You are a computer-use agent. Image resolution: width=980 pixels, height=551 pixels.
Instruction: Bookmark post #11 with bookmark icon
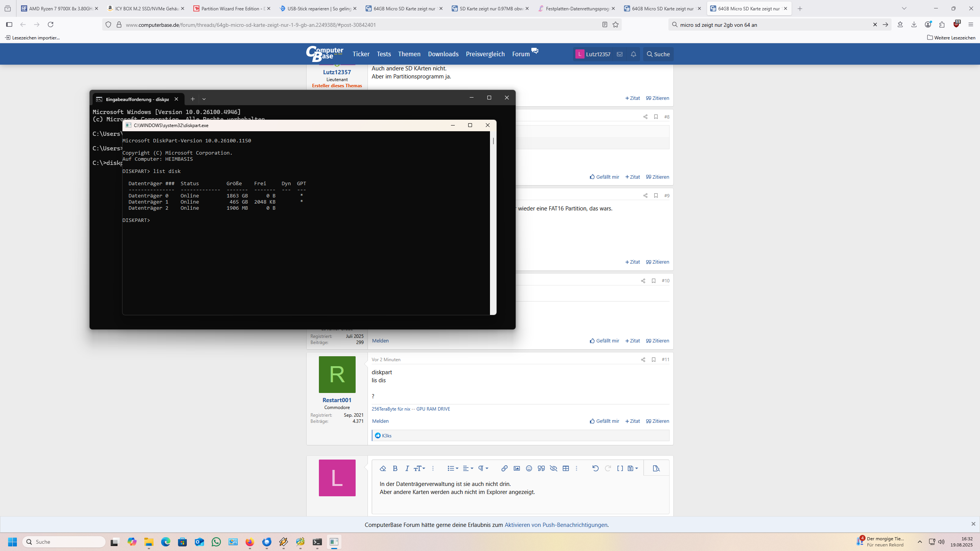tap(653, 359)
